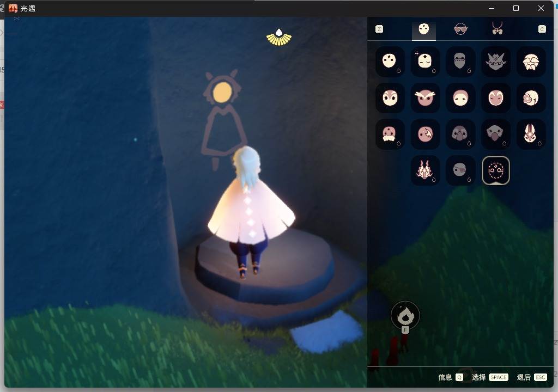This screenshot has width=558, height=392.
Task: Maximize the 光遇 window
Action: coord(516,8)
